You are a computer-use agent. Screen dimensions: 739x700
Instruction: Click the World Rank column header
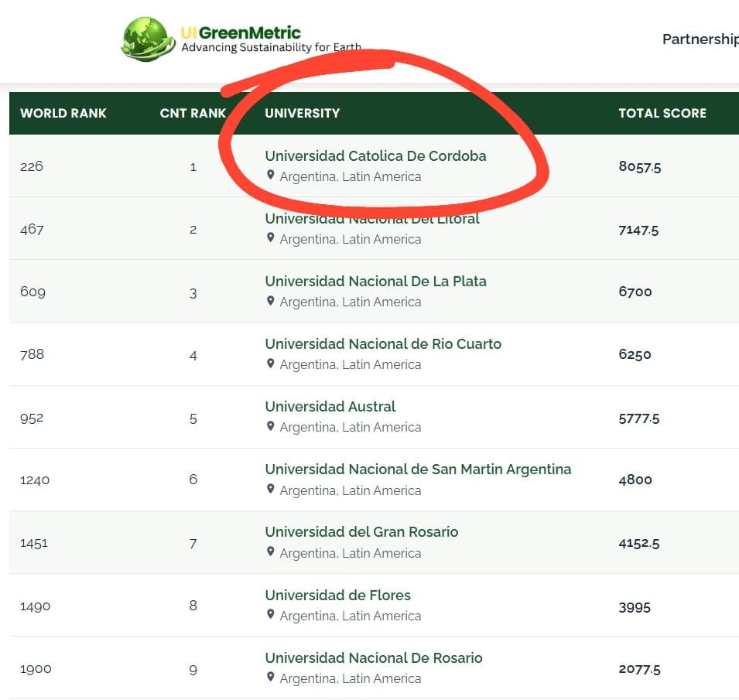(63, 113)
